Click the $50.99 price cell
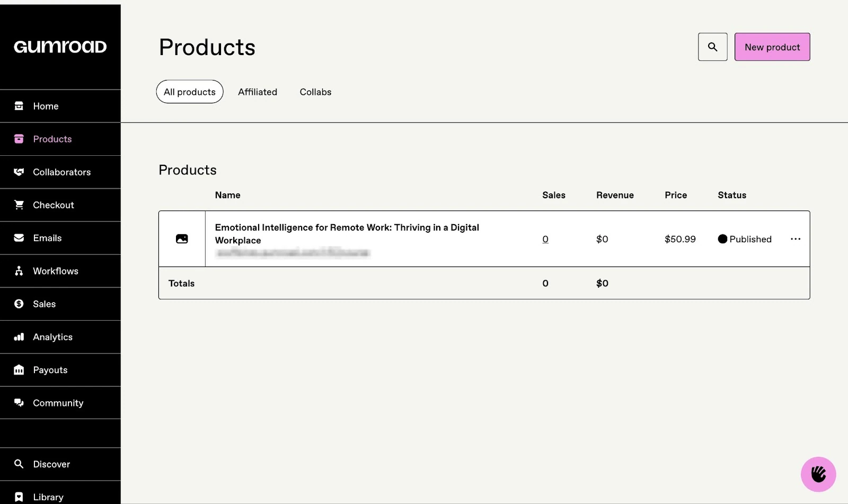Viewport: 848px width, 504px height. [680, 239]
